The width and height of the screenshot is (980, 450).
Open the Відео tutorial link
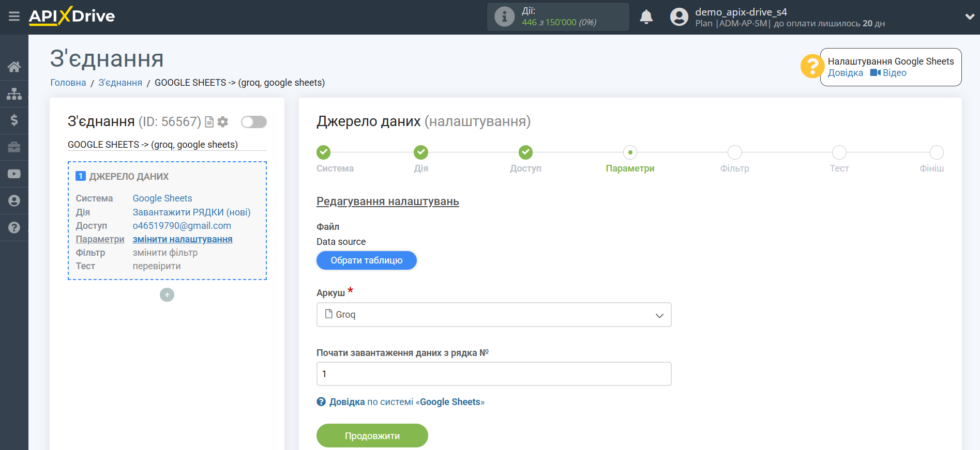888,73
